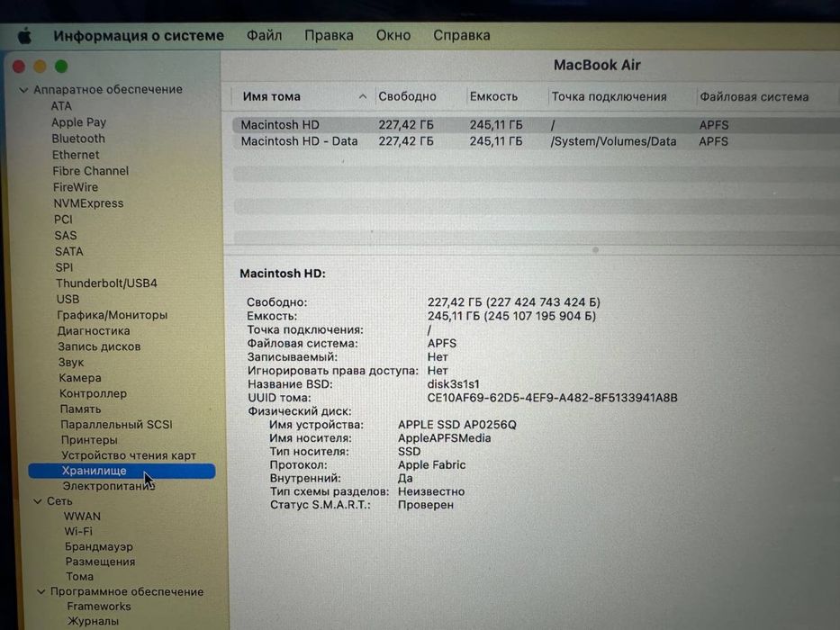Select Электропитание in sidebar
The height and width of the screenshot is (630, 840).
click(109, 486)
